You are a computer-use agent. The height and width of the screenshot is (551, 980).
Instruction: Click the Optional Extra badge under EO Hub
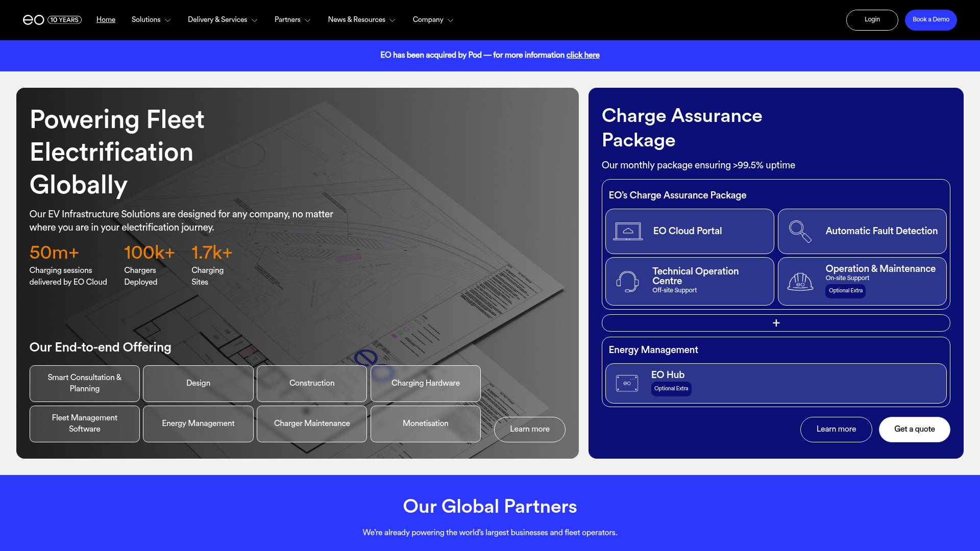[671, 389]
